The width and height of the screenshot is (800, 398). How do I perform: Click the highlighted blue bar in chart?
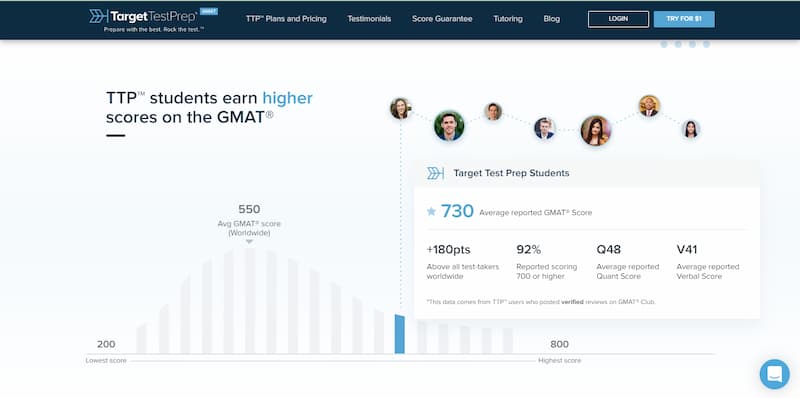[399, 334]
